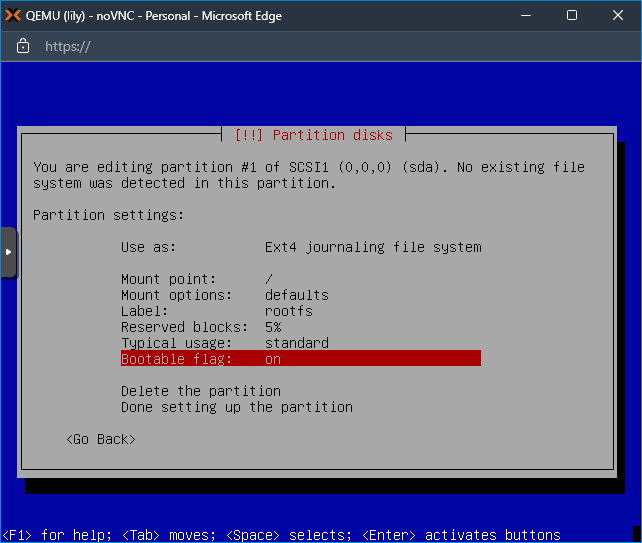Select the 'Typical usage:' standard row
The image size is (642, 543).
[301, 343]
